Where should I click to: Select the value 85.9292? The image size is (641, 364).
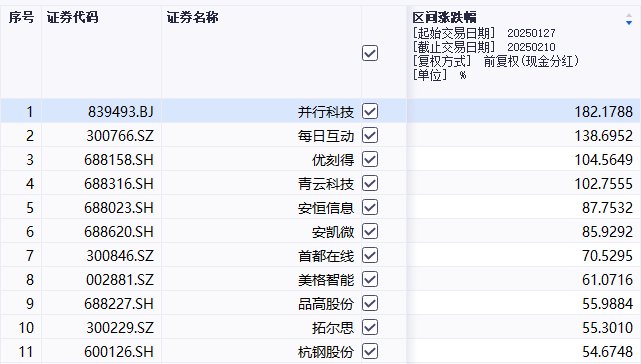[x=607, y=232]
